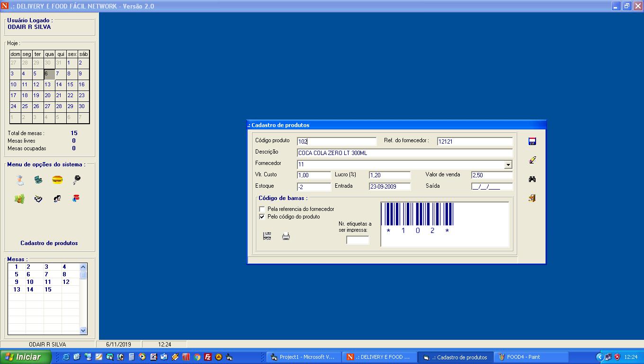Click the exit door icon
Screen dimensions: 644x364
[532, 198]
